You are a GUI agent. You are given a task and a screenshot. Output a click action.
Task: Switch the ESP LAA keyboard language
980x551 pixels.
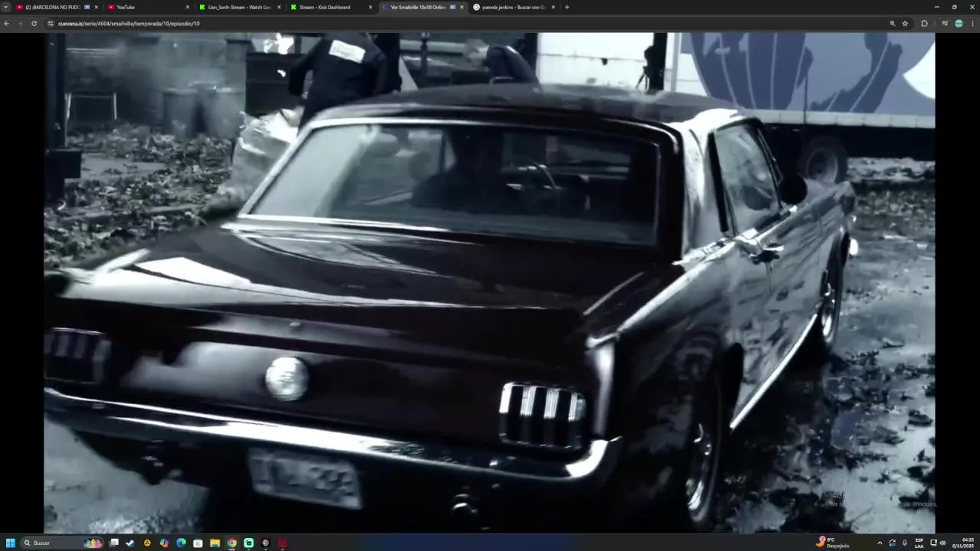click(x=919, y=543)
